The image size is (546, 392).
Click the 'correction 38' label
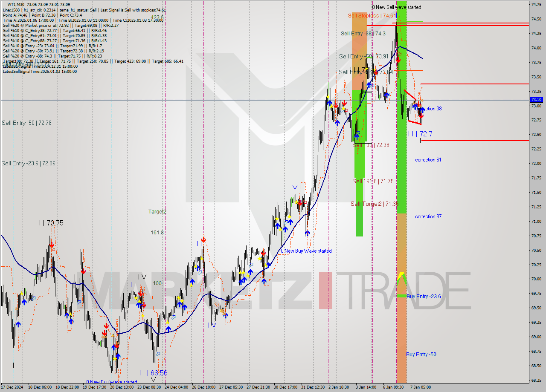pos(429,109)
